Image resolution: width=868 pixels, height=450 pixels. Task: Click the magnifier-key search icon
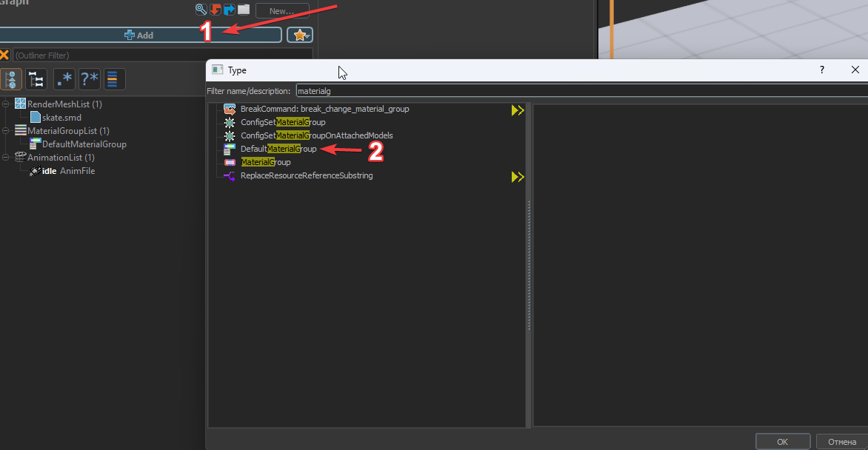[x=201, y=10]
